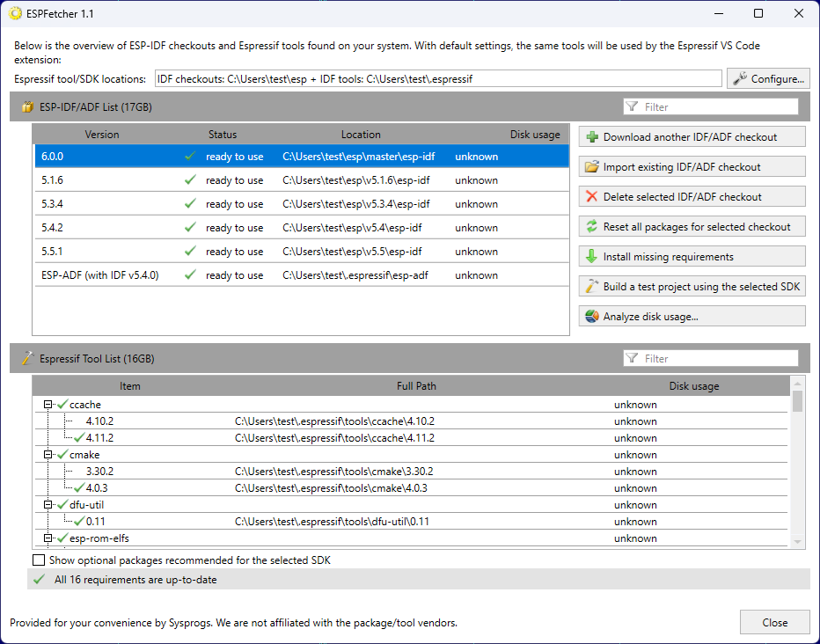Enable Show optional packages for selected SDK
The image size is (820, 644).
tap(39, 560)
